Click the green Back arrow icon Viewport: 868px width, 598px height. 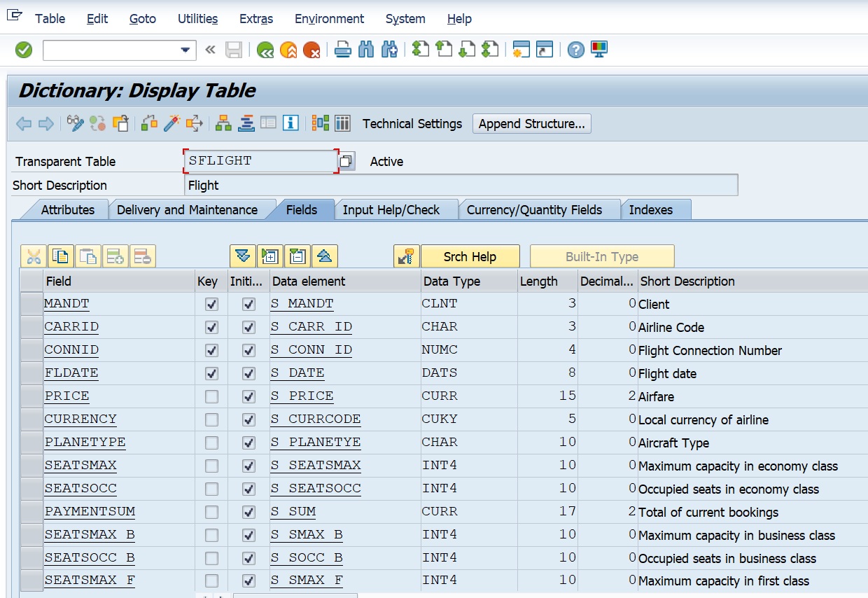(x=265, y=50)
